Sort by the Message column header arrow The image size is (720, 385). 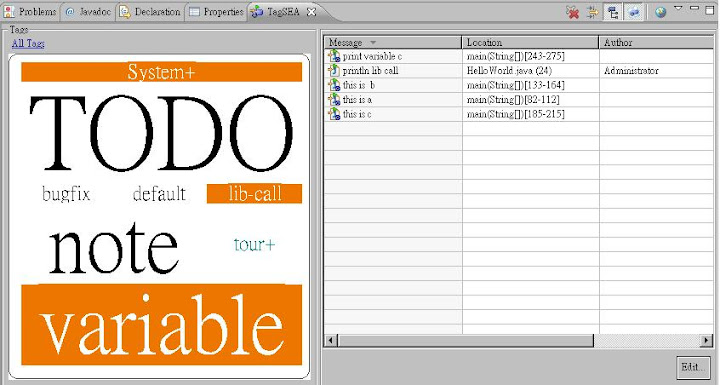click(373, 43)
